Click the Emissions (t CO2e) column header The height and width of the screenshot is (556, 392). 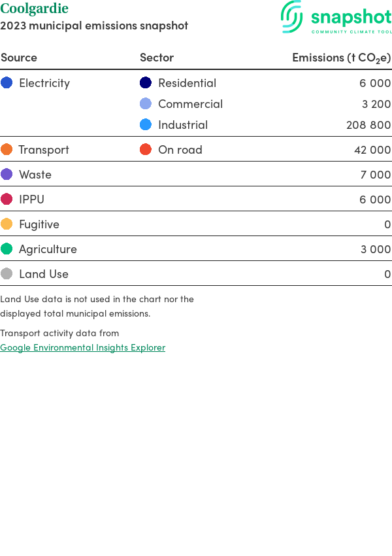click(x=341, y=58)
